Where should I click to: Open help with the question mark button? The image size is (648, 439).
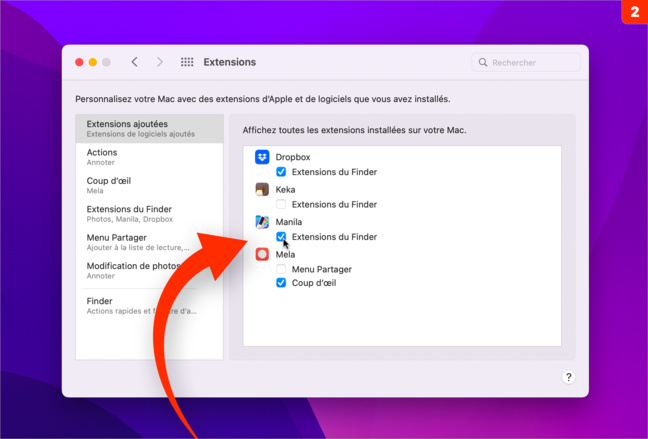(568, 377)
